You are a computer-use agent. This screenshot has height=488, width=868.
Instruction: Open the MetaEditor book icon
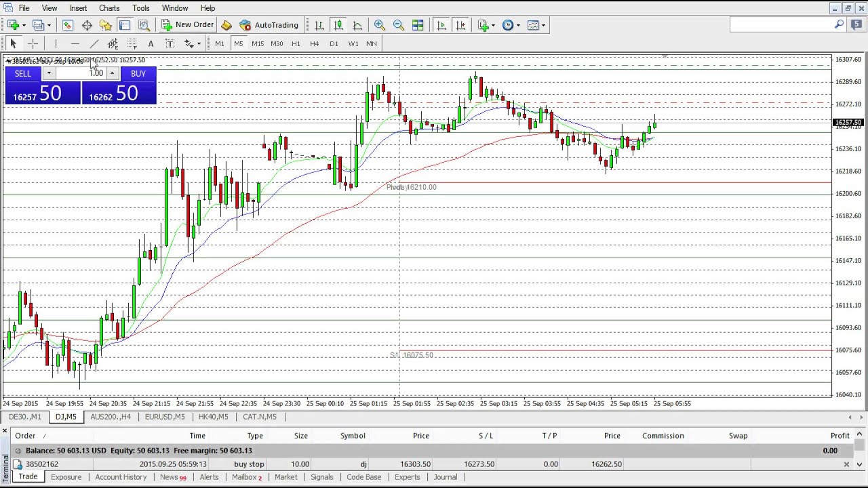tap(226, 25)
